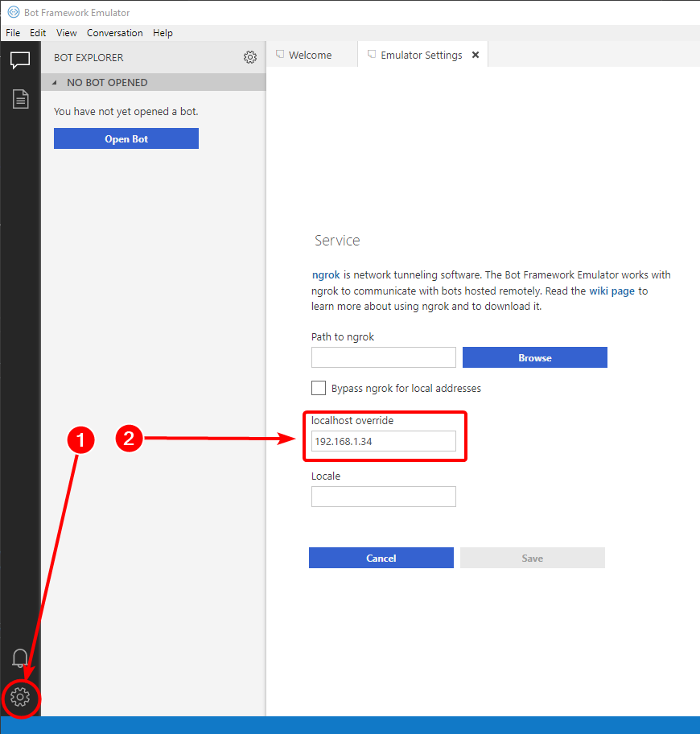
Task: Open the notifications bell icon
Action: tap(19, 658)
